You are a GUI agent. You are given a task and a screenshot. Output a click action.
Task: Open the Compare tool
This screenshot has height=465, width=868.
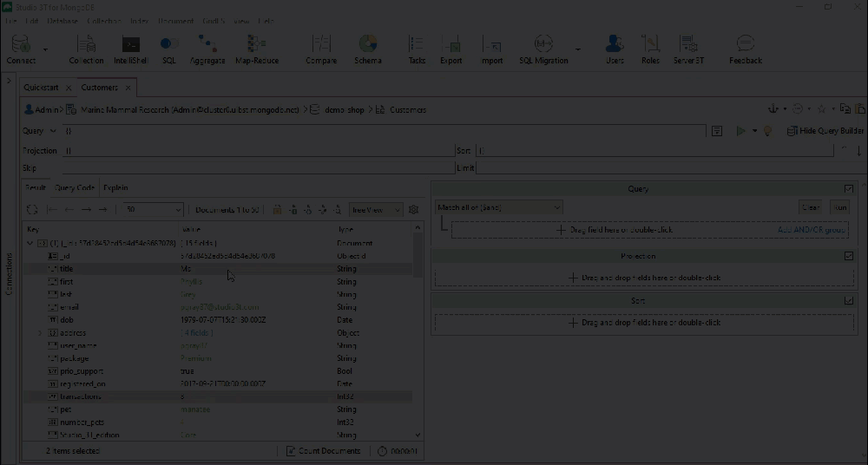tap(321, 49)
